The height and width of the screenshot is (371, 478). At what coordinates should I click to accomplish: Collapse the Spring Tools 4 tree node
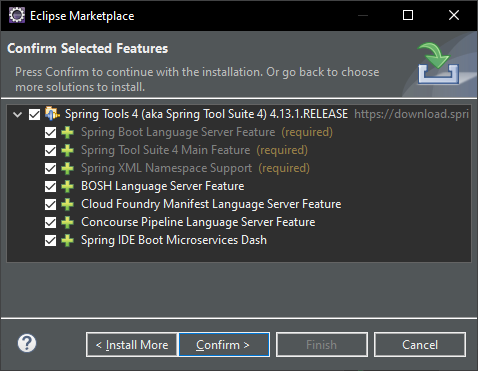pos(17,115)
